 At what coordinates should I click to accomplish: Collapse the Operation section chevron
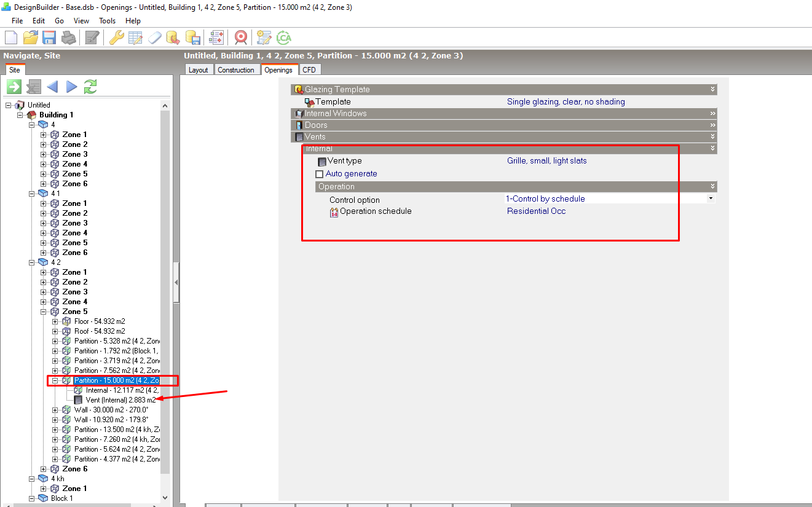712,187
